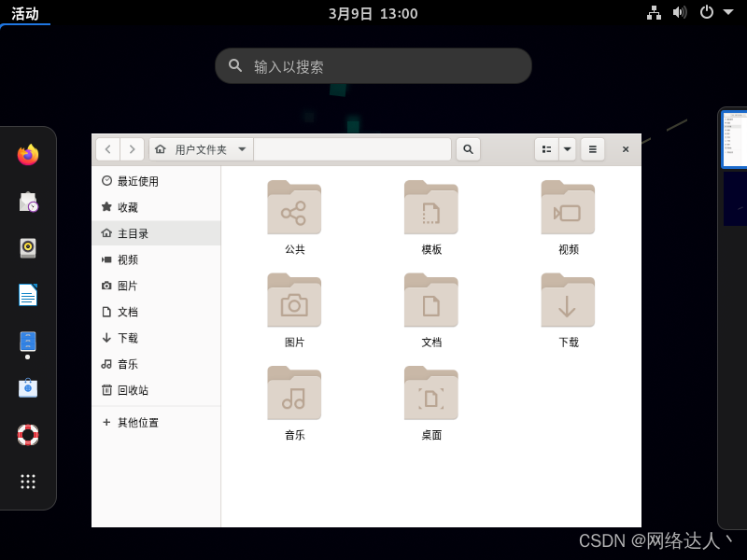The width and height of the screenshot is (747, 560).
Task: Click 其他位置 other locations in sidebar
Action: click(x=156, y=423)
